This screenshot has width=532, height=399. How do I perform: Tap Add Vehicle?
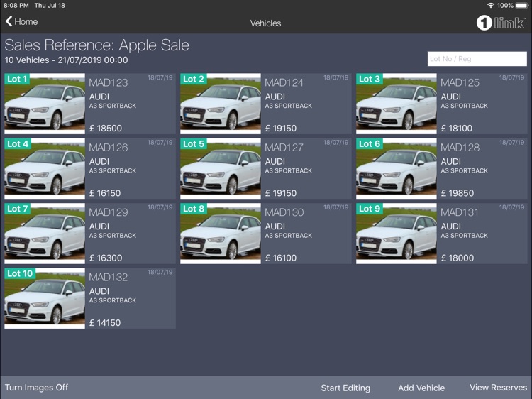[421, 388]
